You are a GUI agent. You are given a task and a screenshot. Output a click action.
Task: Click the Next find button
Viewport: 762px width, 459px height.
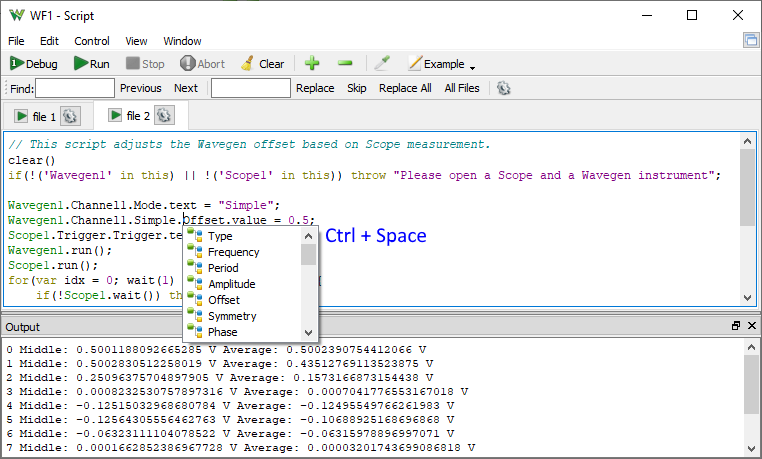pyautogui.click(x=186, y=88)
